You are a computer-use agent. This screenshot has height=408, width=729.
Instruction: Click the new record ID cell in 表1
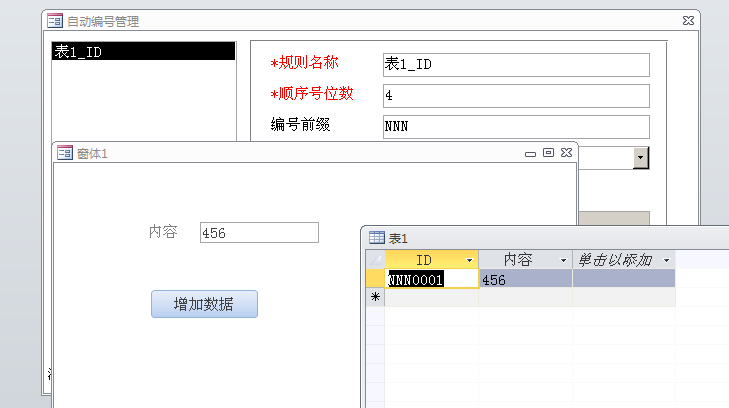pyautogui.click(x=431, y=297)
